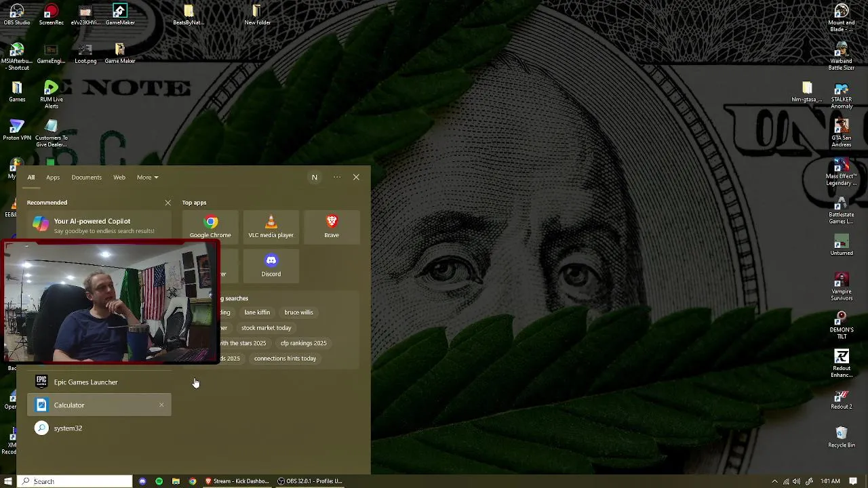Open the three-dot options menu in search
868x488 pixels.
[337, 178]
